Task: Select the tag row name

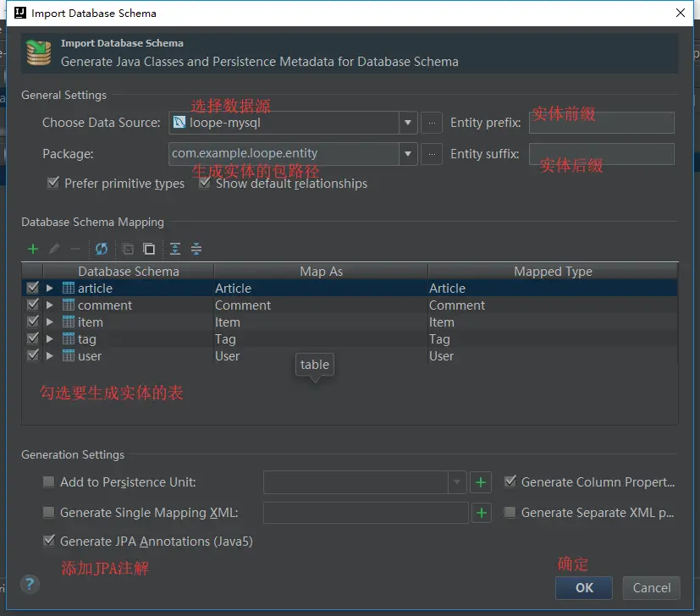Action: tap(87, 339)
